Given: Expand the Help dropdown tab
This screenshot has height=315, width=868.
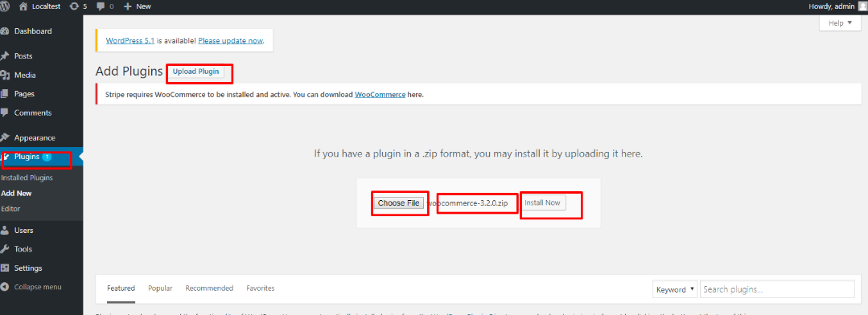Looking at the screenshot, I should pyautogui.click(x=840, y=23).
